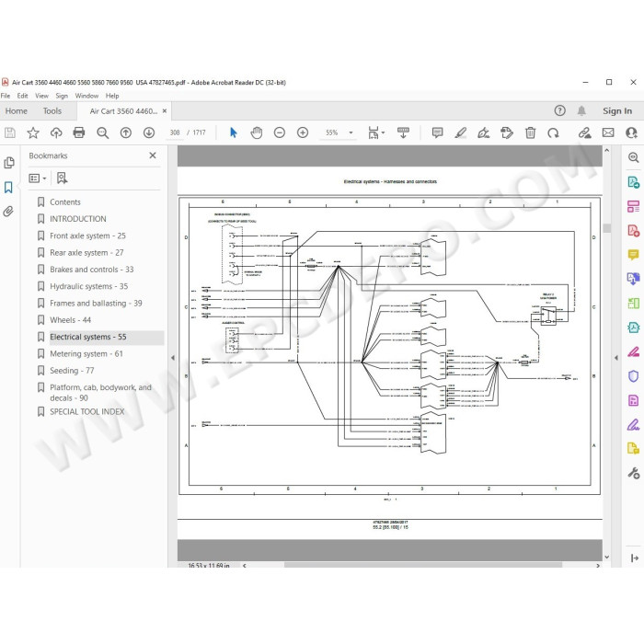Click the Sign In button
Image resolution: width=644 pixels, height=644 pixels.
[617, 111]
